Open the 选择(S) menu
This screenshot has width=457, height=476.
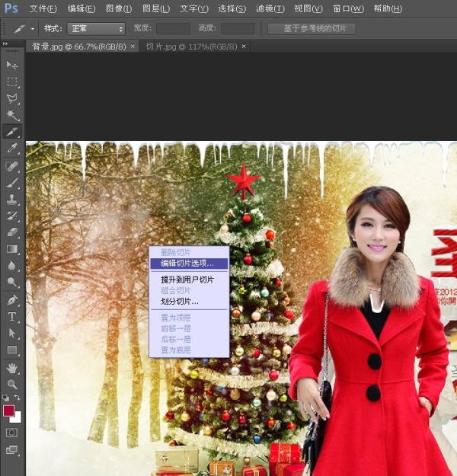tap(232, 8)
